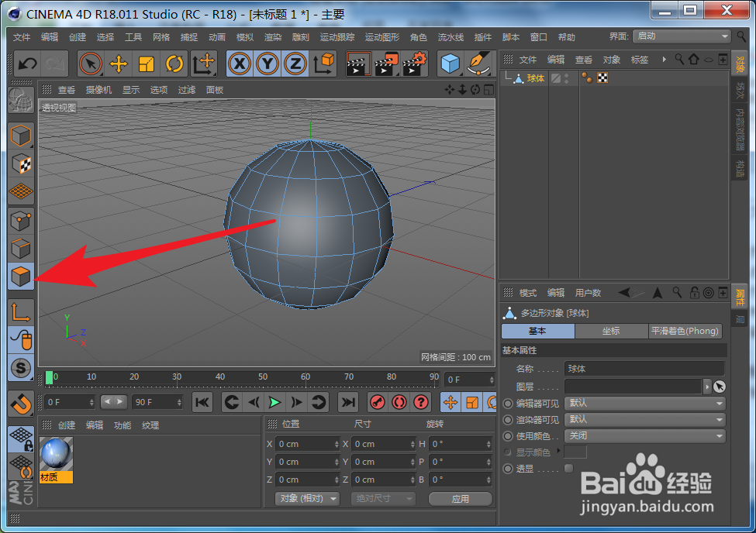Image resolution: width=756 pixels, height=533 pixels.
Task: Select the Move tool in top toolbar
Action: pos(118,64)
